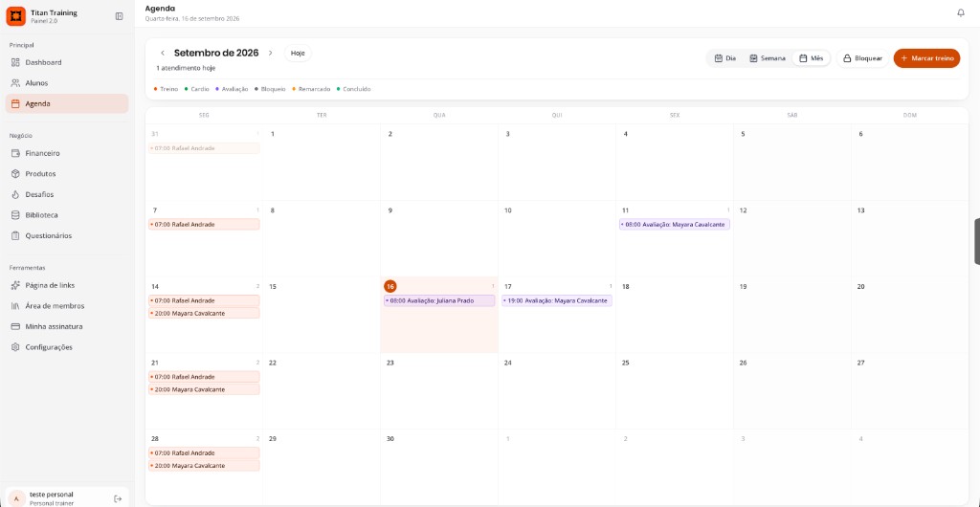The width and height of the screenshot is (980, 507).
Task: Open Dashboard in the sidebar
Action: pos(67,62)
